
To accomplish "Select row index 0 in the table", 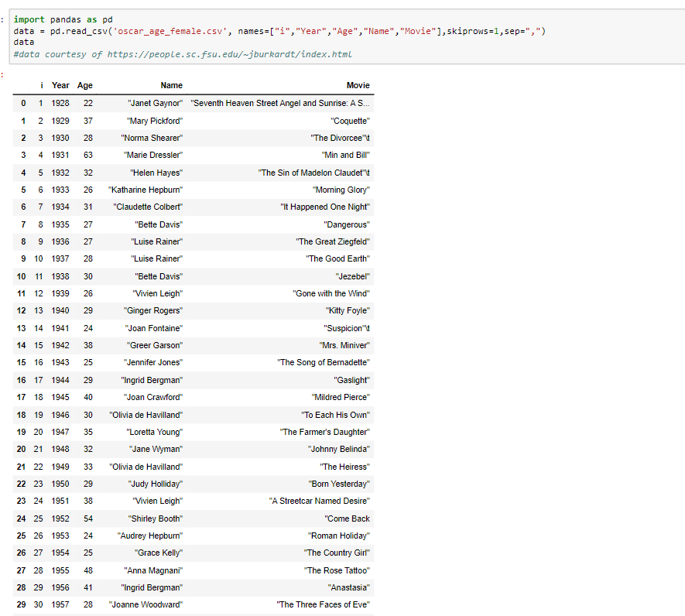I will (x=23, y=103).
